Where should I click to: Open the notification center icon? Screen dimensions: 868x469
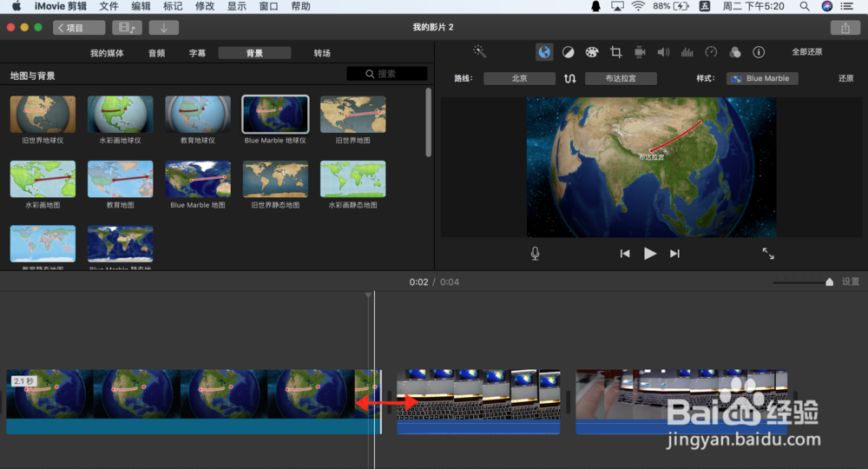(846, 6)
